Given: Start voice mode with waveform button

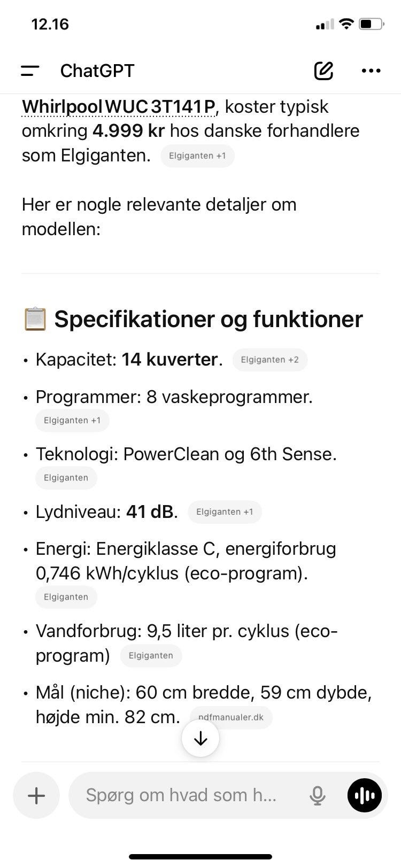Looking at the screenshot, I should tap(365, 795).
